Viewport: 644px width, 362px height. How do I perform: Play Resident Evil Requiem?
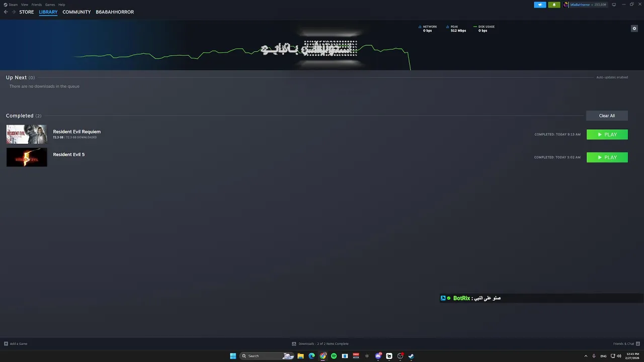607,134
